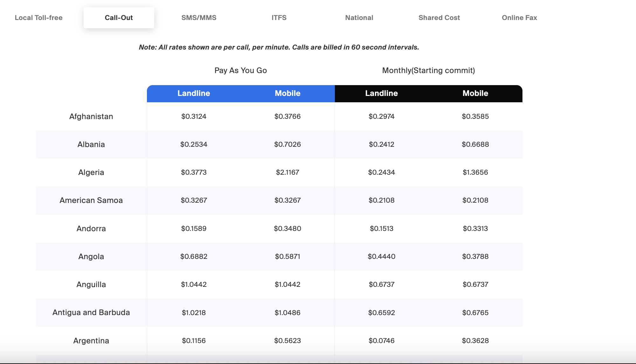Select the Antigua and Barbuda row label

tap(91, 313)
